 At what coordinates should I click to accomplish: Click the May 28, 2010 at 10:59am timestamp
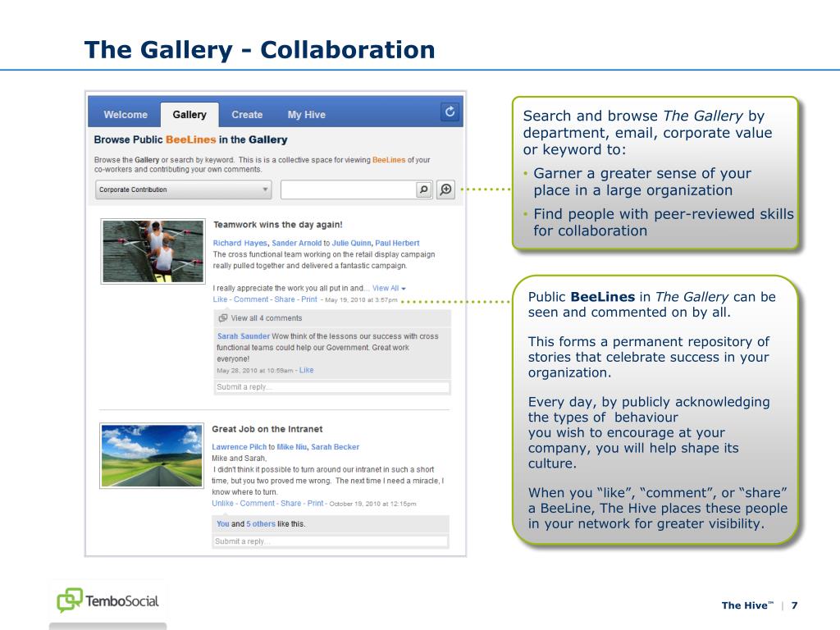[x=255, y=371]
